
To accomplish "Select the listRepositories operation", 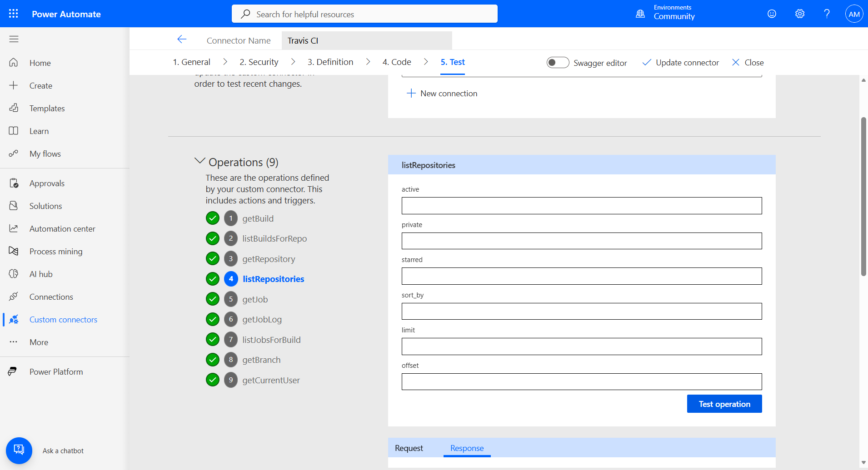I will pyautogui.click(x=273, y=279).
